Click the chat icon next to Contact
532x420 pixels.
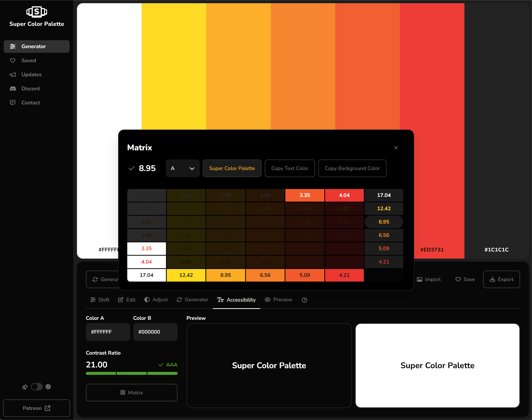click(13, 103)
